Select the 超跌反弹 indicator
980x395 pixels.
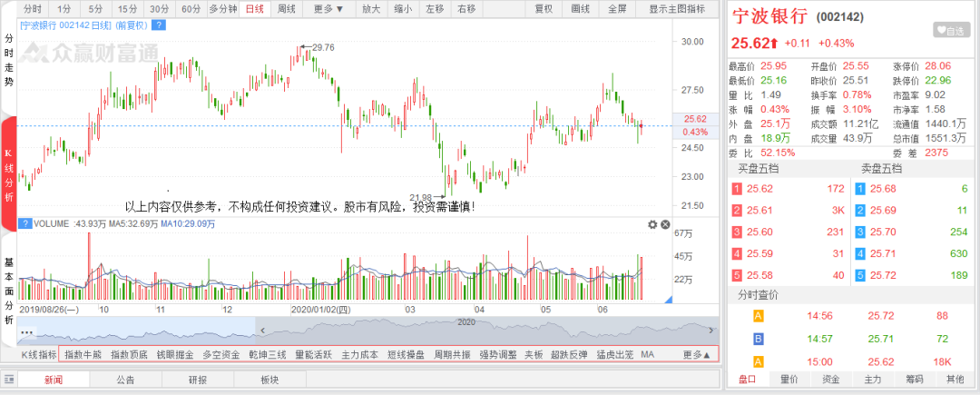[569, 355]
